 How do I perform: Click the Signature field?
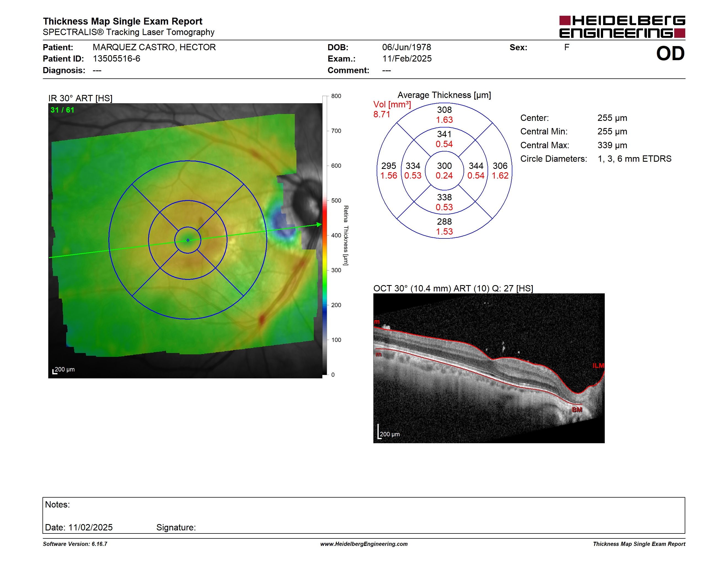click(176, 528)
